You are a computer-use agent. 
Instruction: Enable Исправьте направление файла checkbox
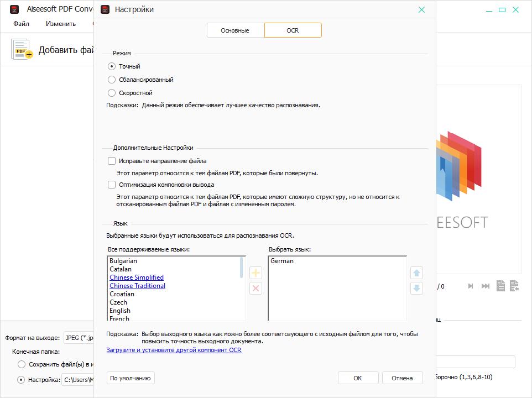pos(112,161)
